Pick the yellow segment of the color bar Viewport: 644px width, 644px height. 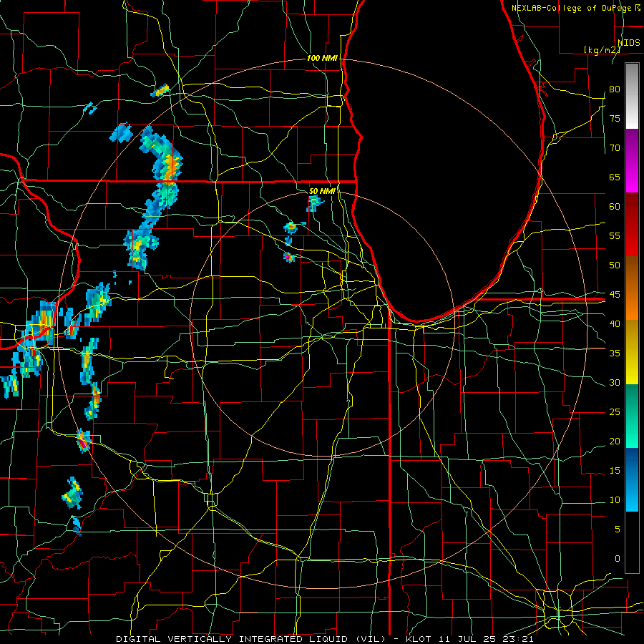pyautogui.click(x=632, y=352)
